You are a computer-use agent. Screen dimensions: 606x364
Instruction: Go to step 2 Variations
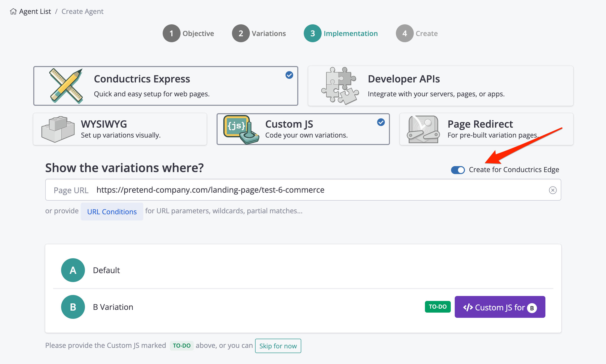[x=241, y=33]
